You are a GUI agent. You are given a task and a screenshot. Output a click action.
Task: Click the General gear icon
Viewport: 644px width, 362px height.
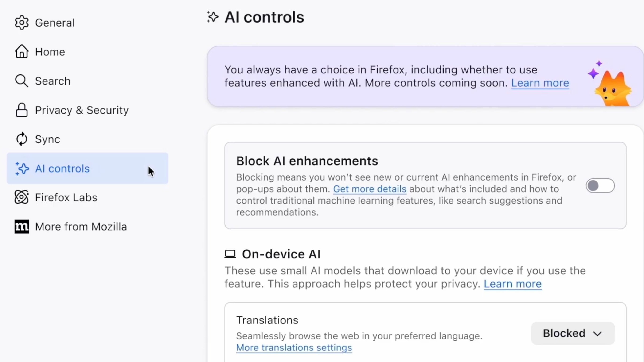22,23
